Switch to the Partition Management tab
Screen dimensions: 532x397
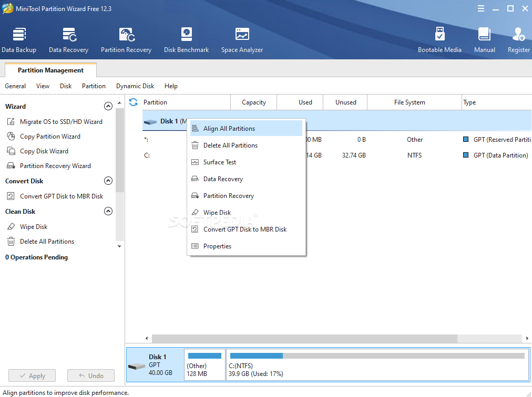click(x=50, y=70)
